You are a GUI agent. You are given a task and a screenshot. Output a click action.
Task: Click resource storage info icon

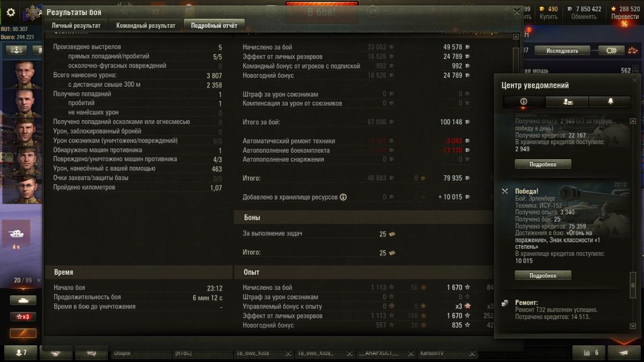pos(343,197)
